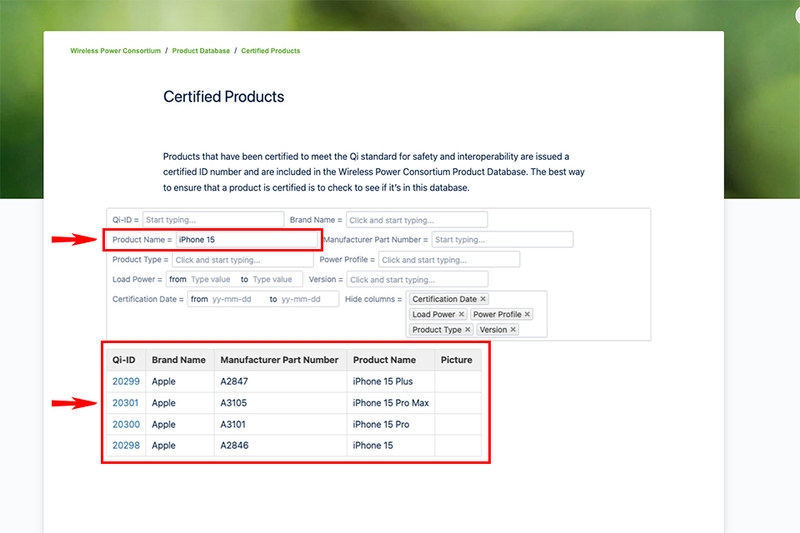Remove the Version hidden column tag

pyautogui.click(x=513, y=329)
